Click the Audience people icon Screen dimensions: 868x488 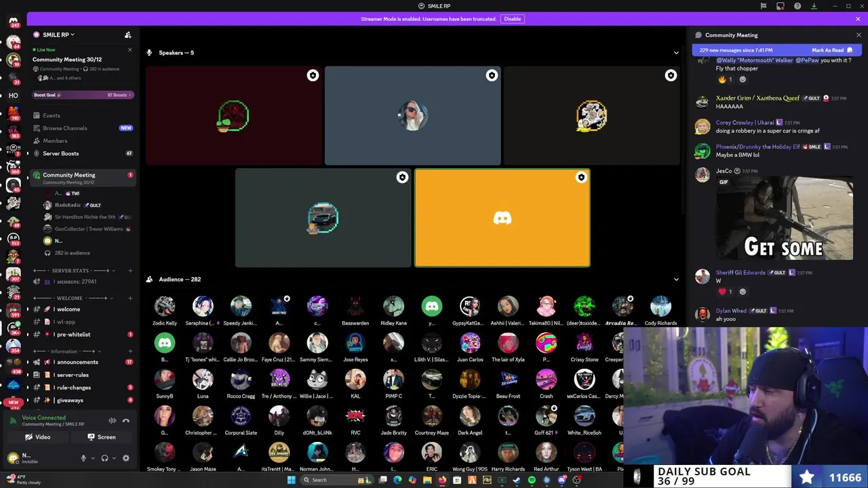tap(149, 279)
